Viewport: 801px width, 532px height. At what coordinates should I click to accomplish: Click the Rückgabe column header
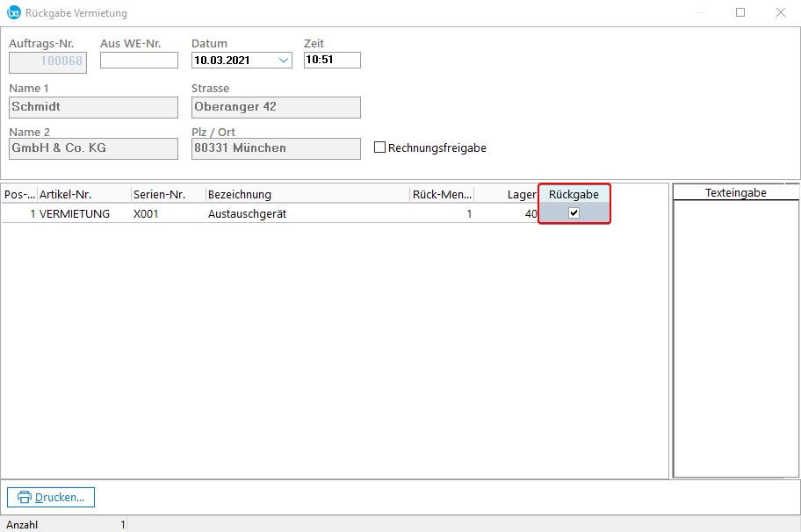[574, 194]
